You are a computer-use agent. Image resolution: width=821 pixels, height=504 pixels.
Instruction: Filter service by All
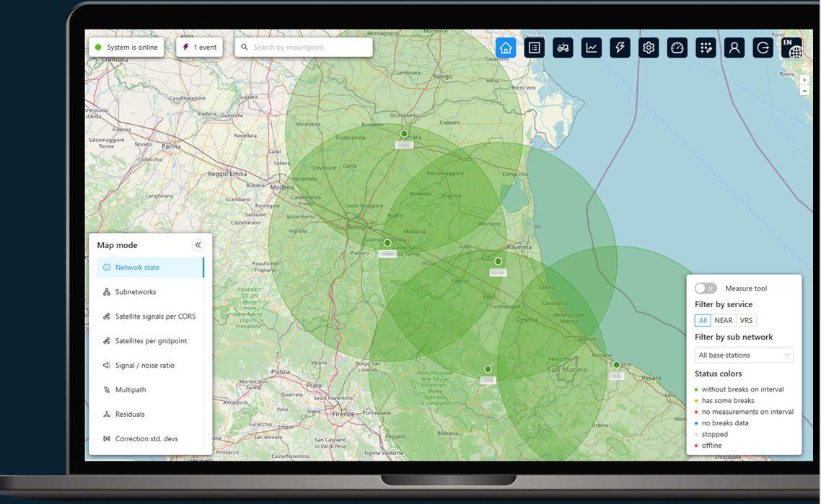tap(703, 320)
